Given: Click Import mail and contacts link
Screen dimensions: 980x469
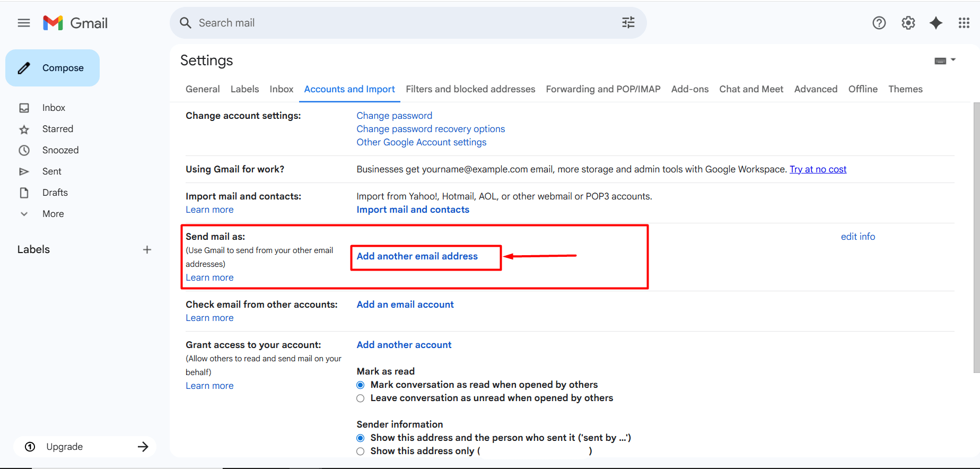Looking at the screenshot, I should (413, 210).
